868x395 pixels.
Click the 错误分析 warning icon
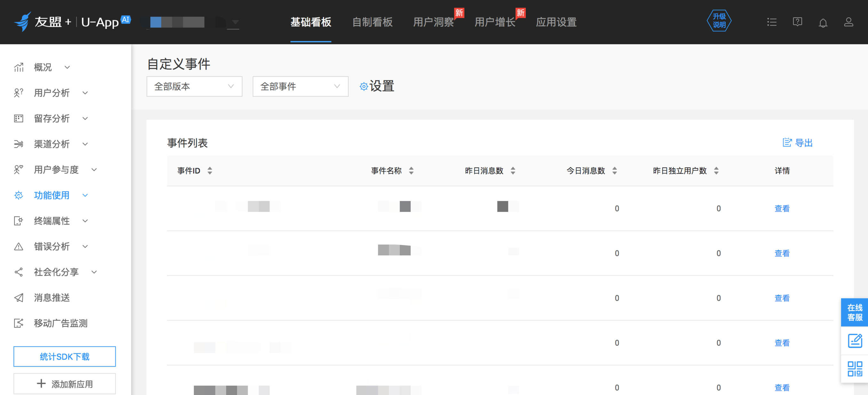tap(19, 246)
